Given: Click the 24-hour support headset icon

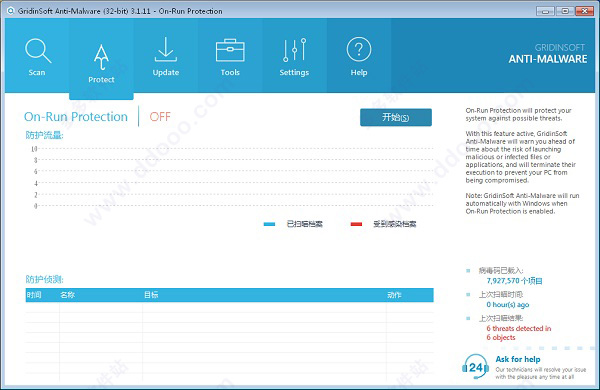Looking at the screenshot, I should click(475, 366).
